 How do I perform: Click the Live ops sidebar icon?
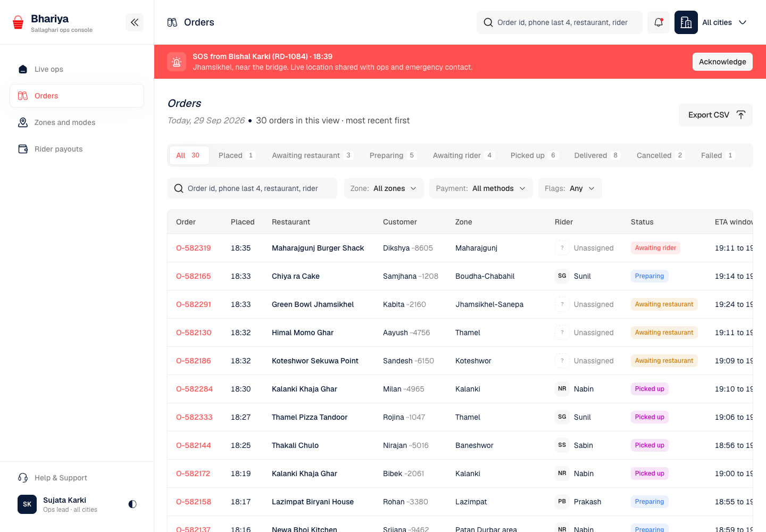pos(23,69)
